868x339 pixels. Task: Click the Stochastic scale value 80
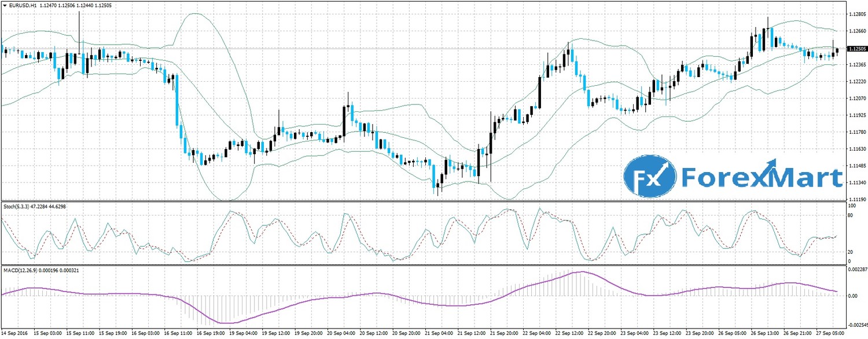(851, 216)
